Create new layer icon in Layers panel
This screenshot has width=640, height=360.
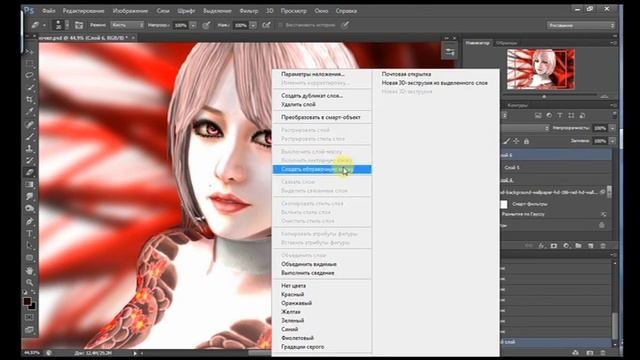click(591, 246)
